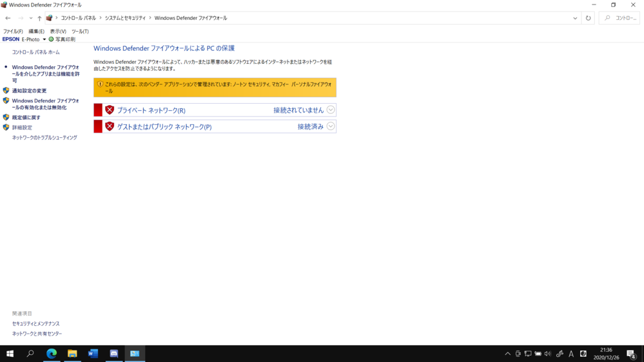Open the ファイル(F) menu

(13, 31)
